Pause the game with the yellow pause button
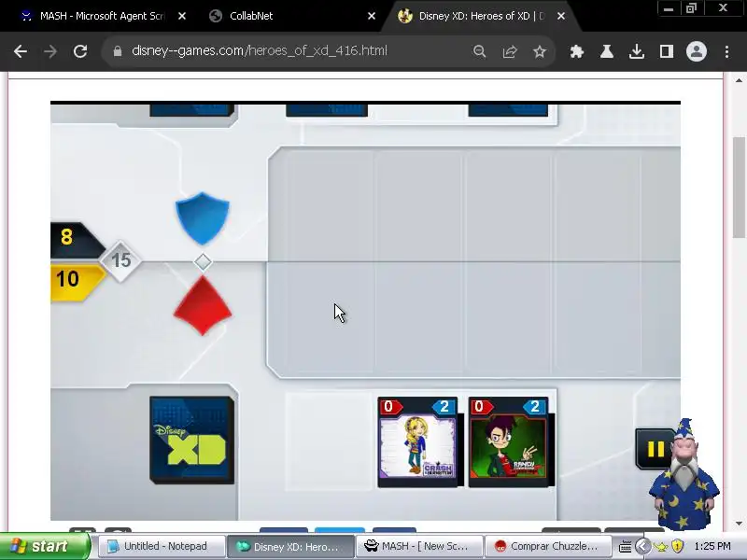 (655, 449)
